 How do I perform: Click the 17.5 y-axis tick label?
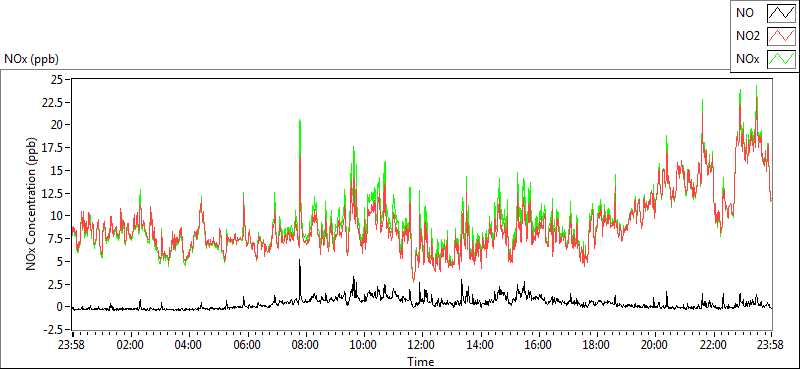click(52, 147)
